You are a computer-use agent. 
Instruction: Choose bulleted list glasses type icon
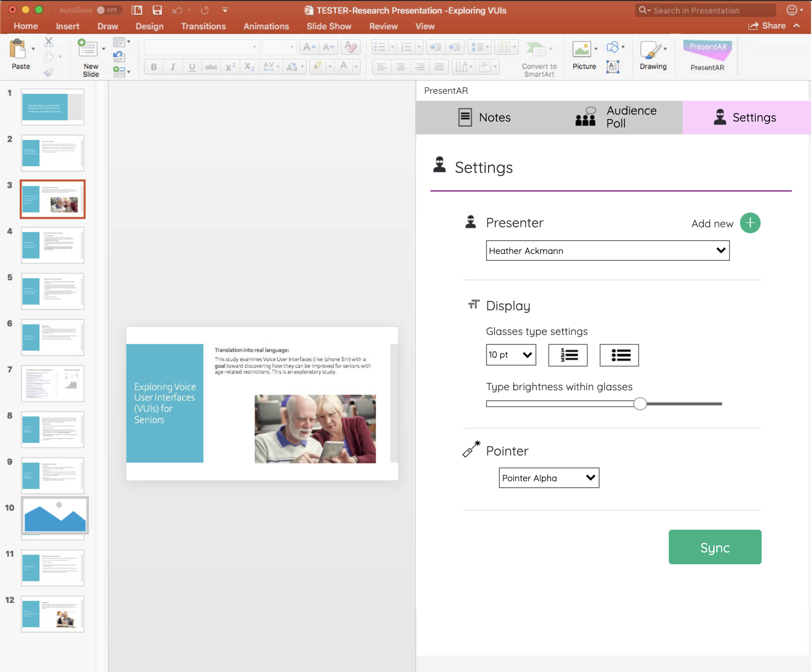[619, 355]
